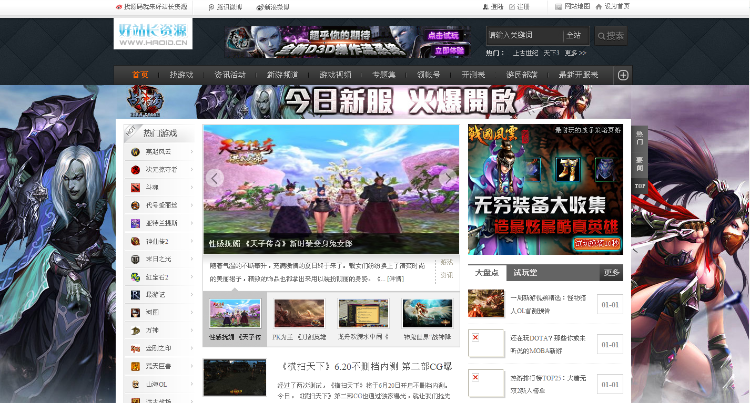Expand the arrow on the row ending with OL
750x403 pixels.
click(x=191, y=384)
